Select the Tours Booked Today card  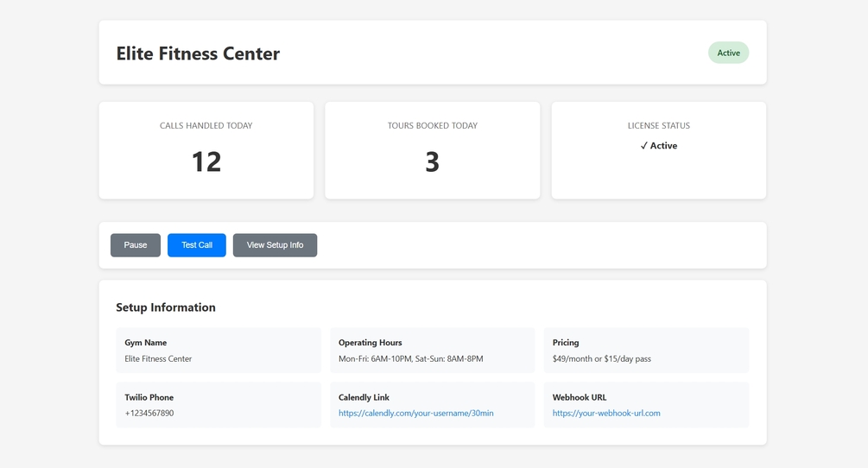433,150
